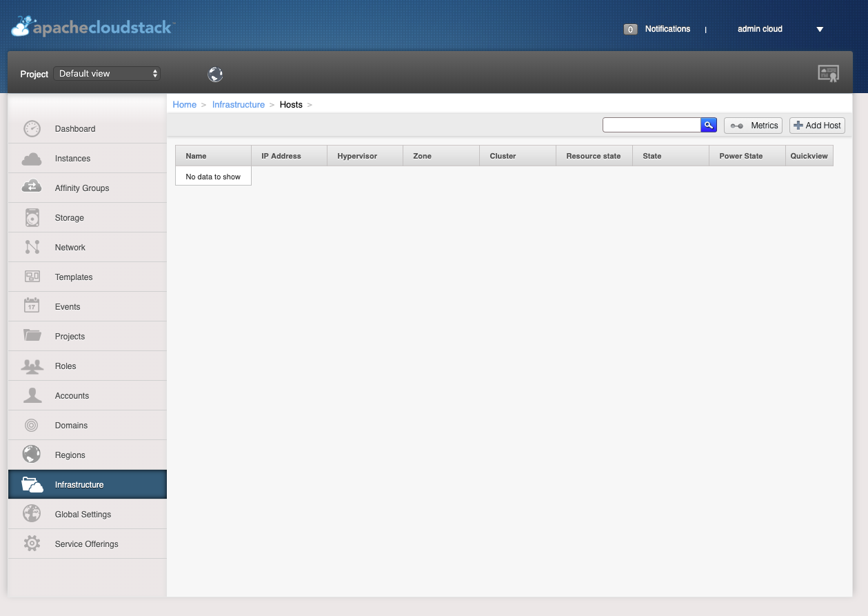The height and width of the screenshot is (616, 868).
Task: Go to Instances in the sidebar
Action: [88, 159]
